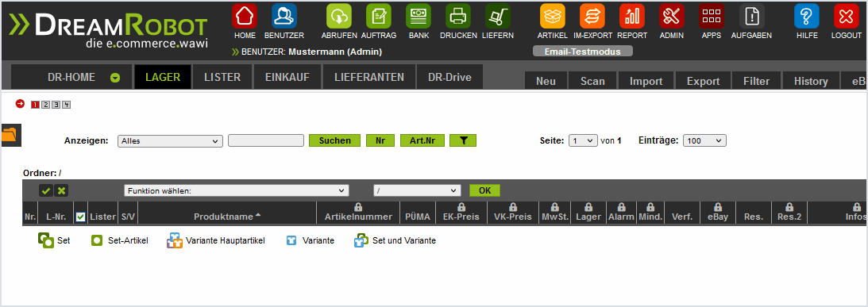Click the DRUCKEN printer icon
The width and height of the screenshot is (868, 307).
pos(458,17)
